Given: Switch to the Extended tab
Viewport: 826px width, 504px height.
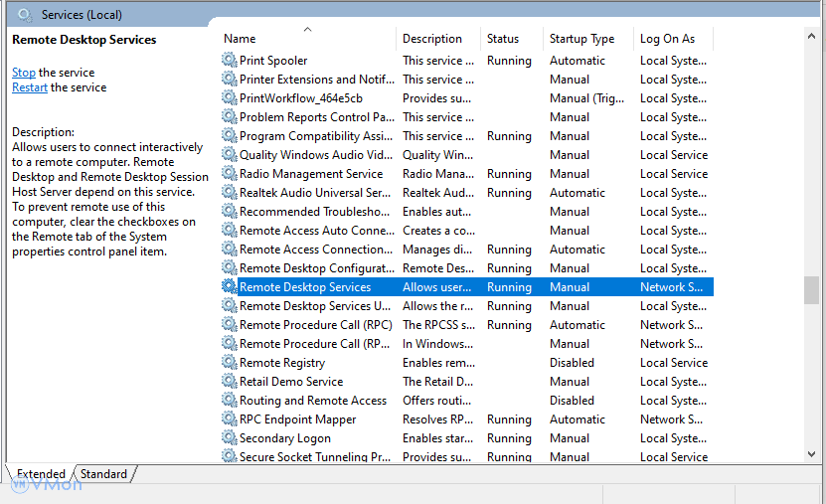Looking at the screenshot, I should coord(41,474).
